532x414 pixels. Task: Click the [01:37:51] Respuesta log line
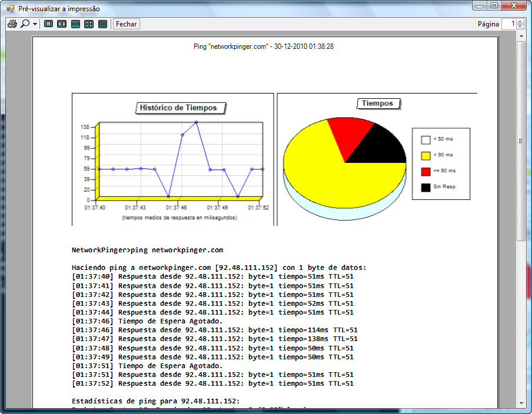212,375
